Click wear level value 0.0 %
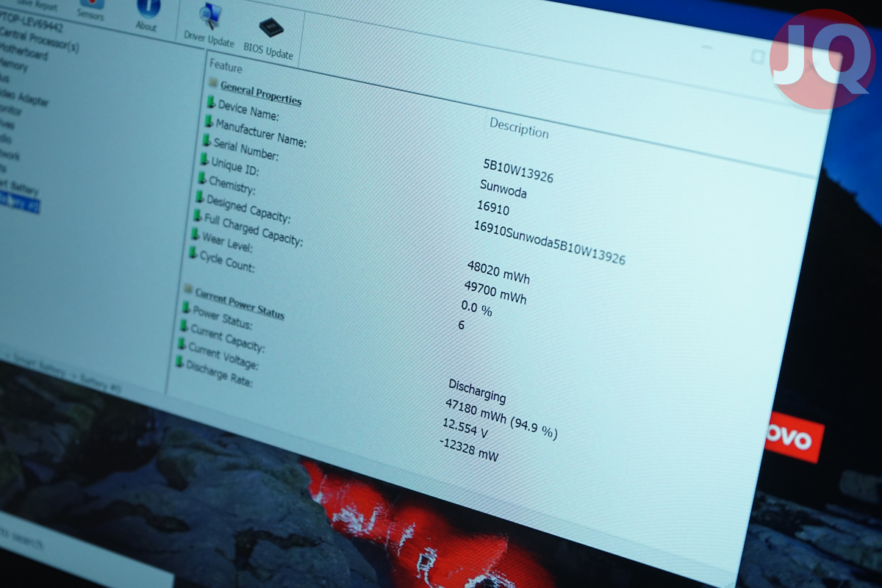882x588 pixels. (476, 308)
